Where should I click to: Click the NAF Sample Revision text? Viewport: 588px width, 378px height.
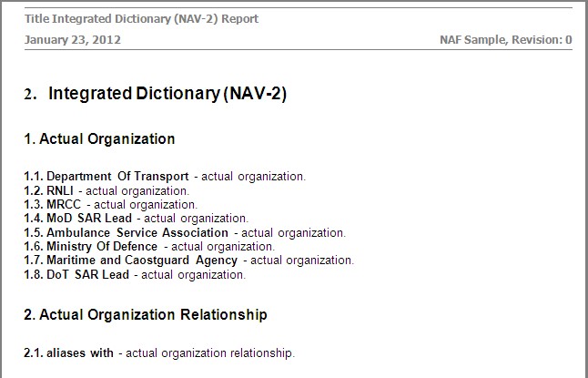click(505, 40)
